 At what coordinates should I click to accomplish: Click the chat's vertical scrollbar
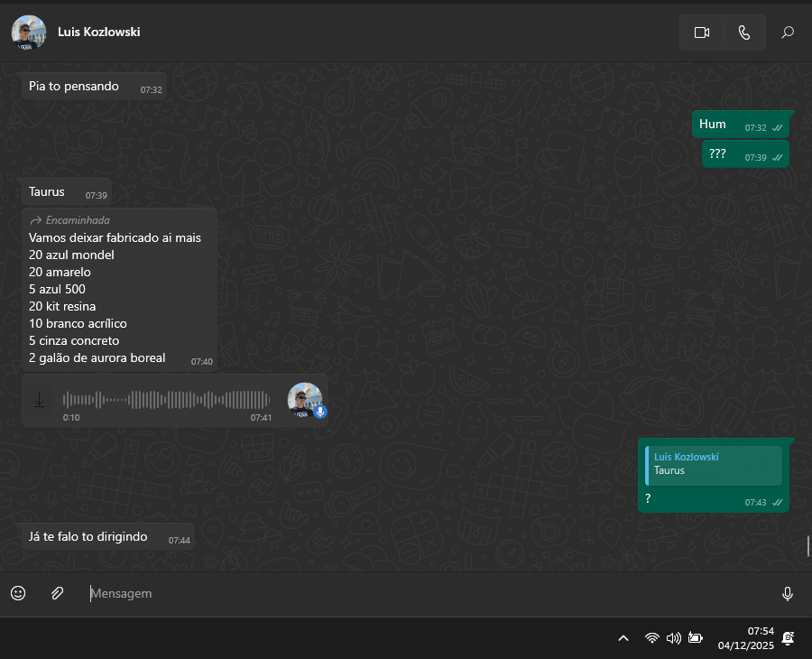[807, 545]
